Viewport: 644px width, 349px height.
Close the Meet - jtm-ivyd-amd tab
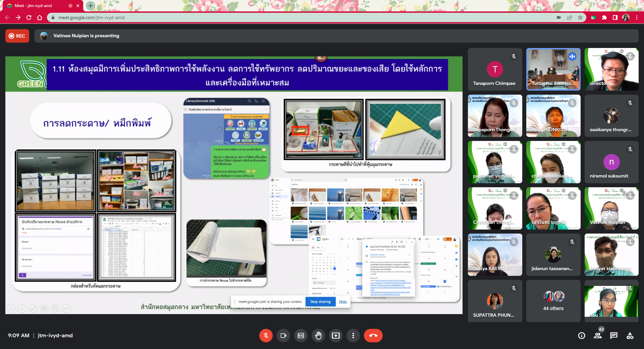[x=78, y=6]
